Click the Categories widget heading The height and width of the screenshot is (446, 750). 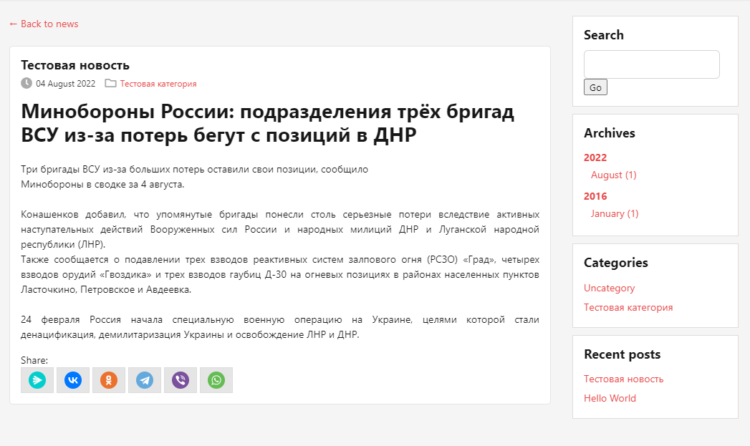pyautogui.click(x=616, y=263)
